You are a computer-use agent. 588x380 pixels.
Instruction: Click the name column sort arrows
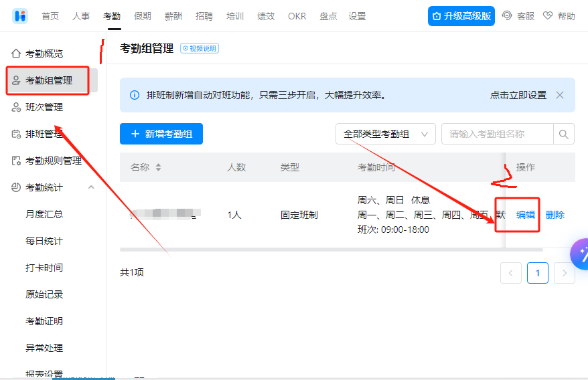click(158, 168)
